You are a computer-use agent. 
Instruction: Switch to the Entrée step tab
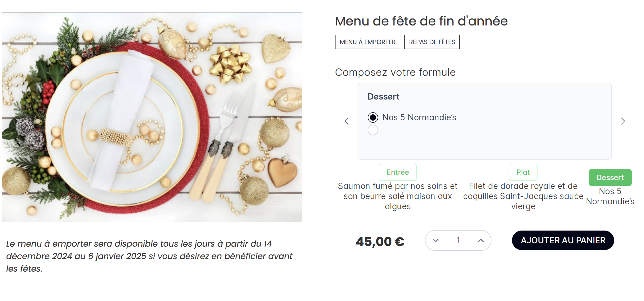tap(398, 172)
